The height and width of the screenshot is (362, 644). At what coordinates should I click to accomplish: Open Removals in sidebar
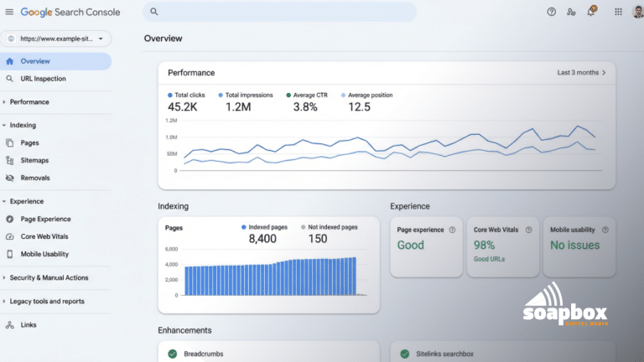point(35,178)
